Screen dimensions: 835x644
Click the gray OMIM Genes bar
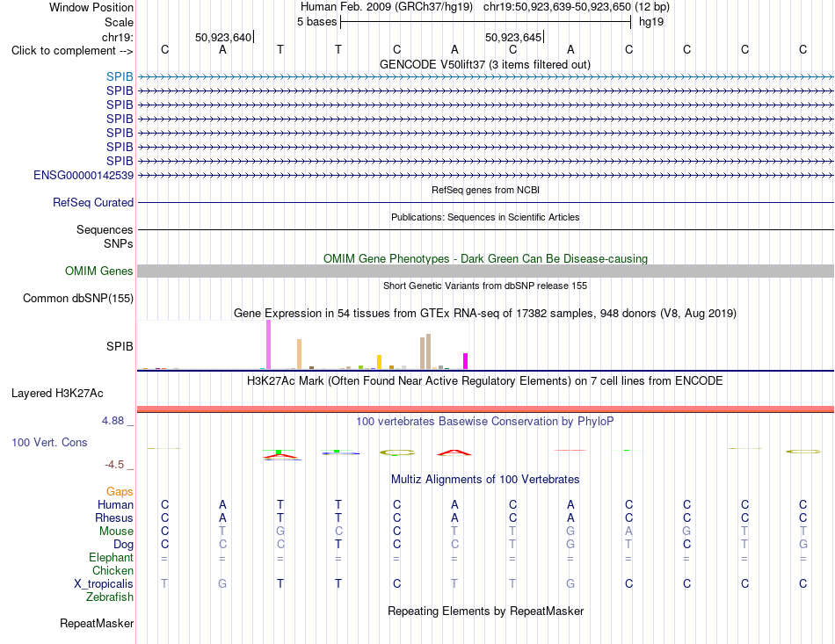485,271
